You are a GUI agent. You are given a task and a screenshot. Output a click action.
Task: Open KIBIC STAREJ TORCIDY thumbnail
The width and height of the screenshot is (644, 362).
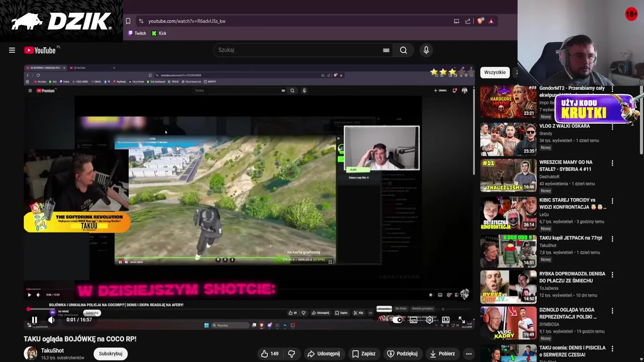508,214
